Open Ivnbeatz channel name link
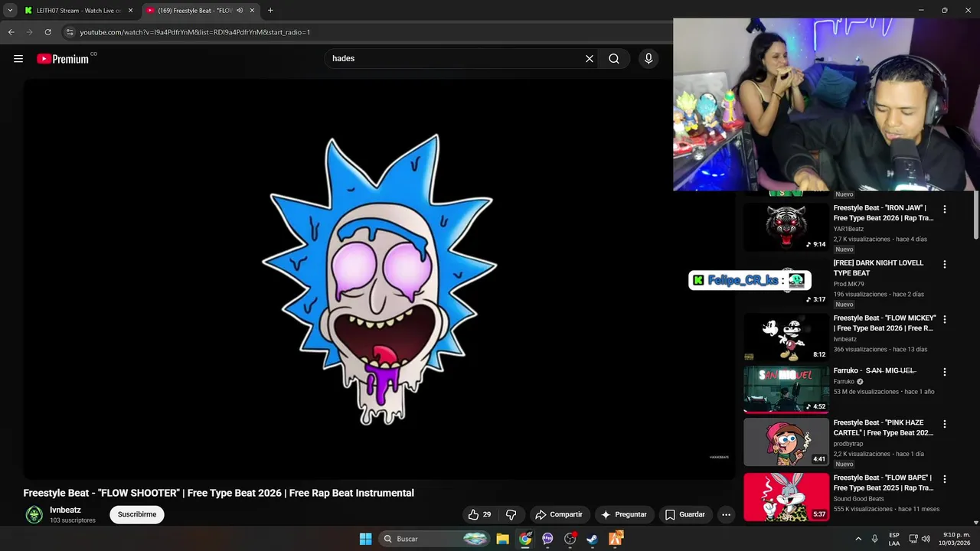This screenshot has height=551, width=980. (65, 510)
